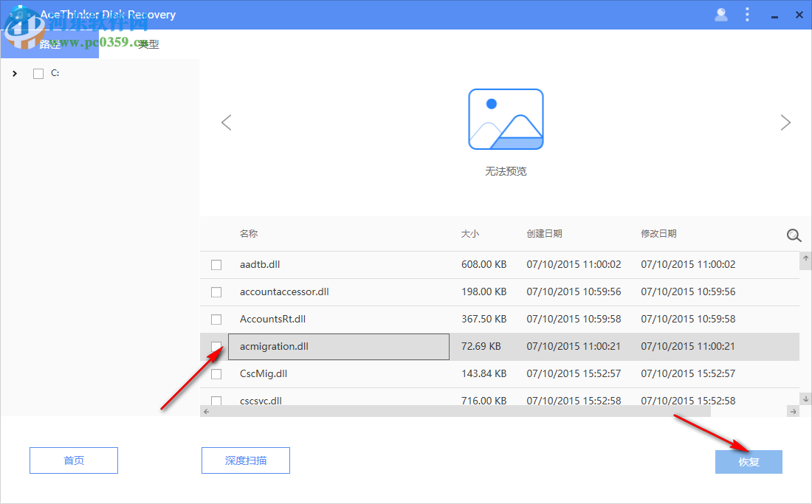Click the left preview navigation arrow
The height and width of the screenshot is (504, 812).
[x=227, y=122]
